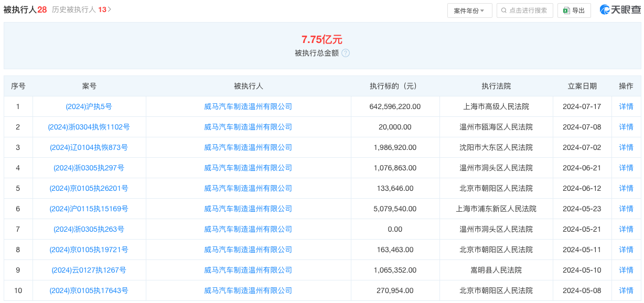Open case (2024)京0105执26201号

point(89,188)
